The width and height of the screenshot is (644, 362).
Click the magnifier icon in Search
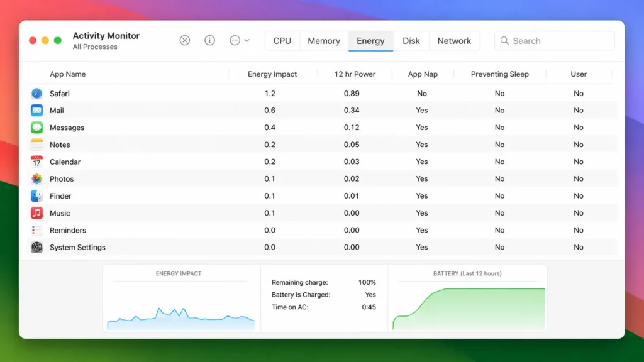pyautogui.click(x=504, y=41)
